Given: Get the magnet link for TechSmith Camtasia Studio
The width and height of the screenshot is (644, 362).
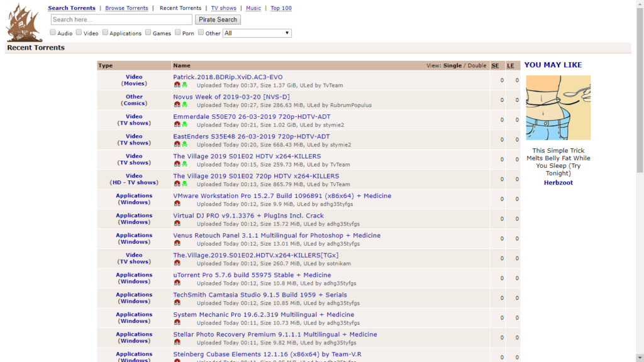Looking at the screenshot, I should pos(177,302).
